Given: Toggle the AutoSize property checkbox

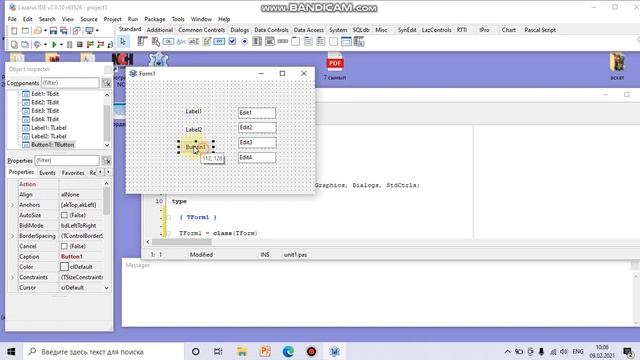Looking at the screenshot, I should click(x=64, y=215).
